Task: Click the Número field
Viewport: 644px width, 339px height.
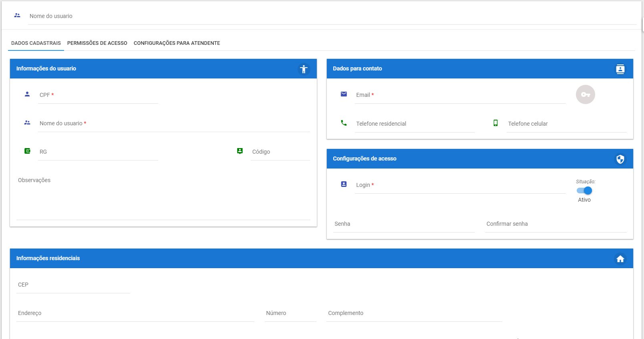Action: [x=290, y=313]
